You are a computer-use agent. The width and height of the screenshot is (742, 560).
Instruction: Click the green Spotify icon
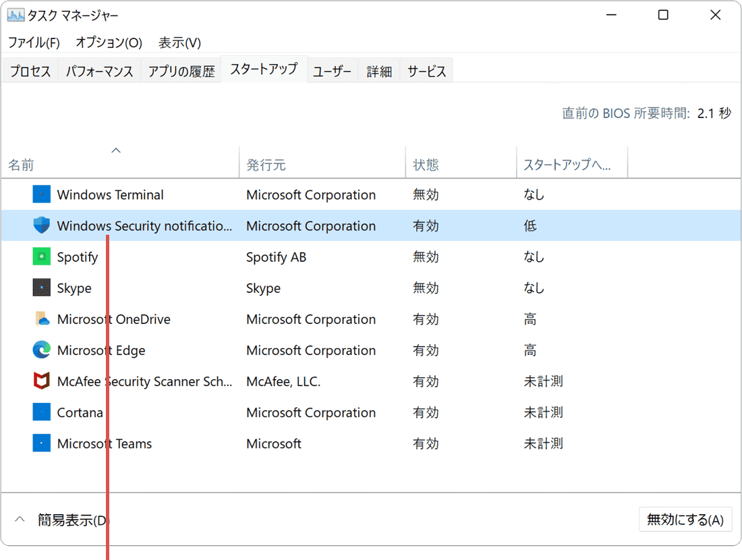coord(42,256)
